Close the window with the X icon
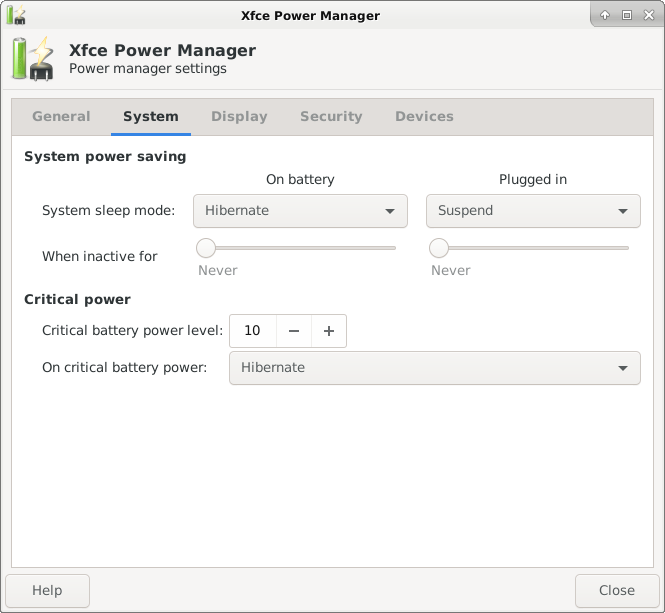 [x=649, y=15]
